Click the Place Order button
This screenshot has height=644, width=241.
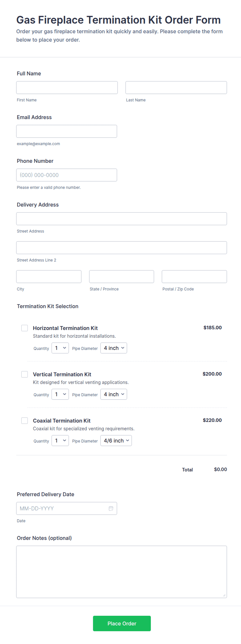click(x=122, y=624)
